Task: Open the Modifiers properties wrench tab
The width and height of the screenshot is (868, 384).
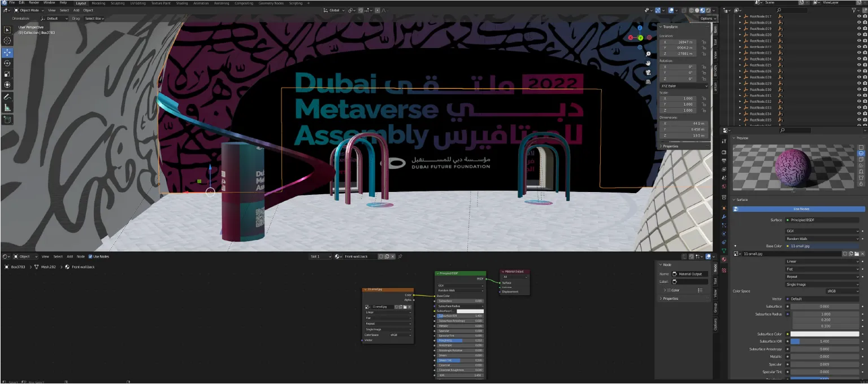Action: pos(724,217)
